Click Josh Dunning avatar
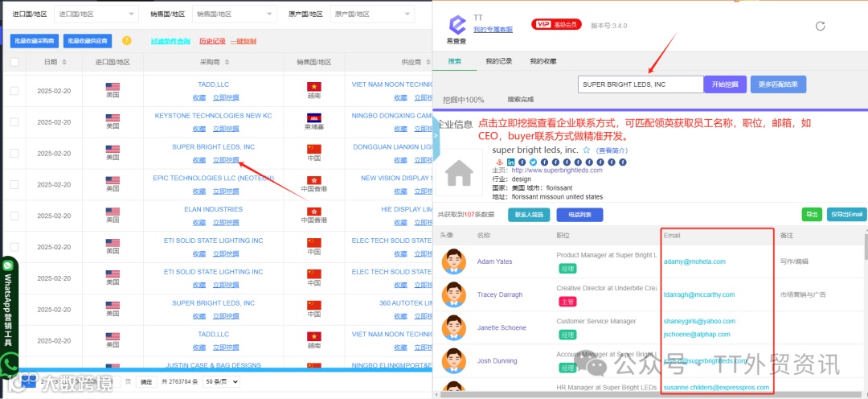The image size is (868, 399). pyautogui.click(x=454, y=360)
